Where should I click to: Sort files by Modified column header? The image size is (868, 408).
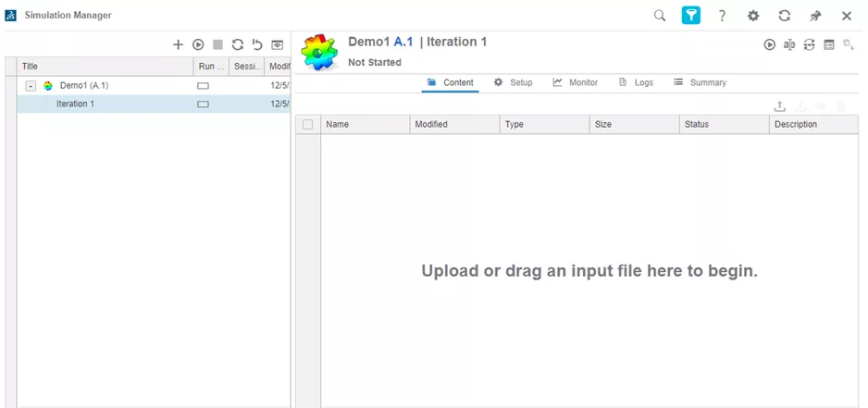[x=455, y=125]
